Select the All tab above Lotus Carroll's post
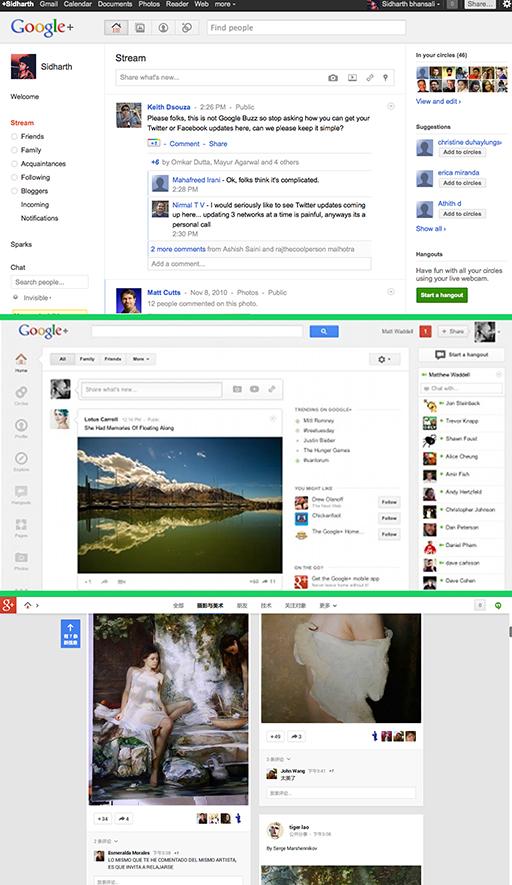Viewport: 512px width, 885px height. click(x=63, y=359)
